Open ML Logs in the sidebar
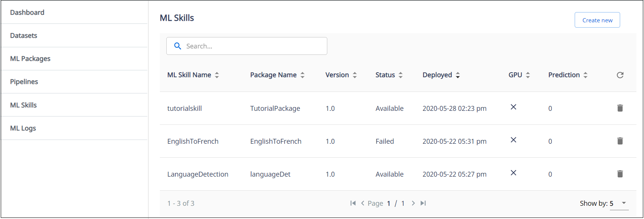This screenshot has height=219, width=644. click(x=23, y=128)
